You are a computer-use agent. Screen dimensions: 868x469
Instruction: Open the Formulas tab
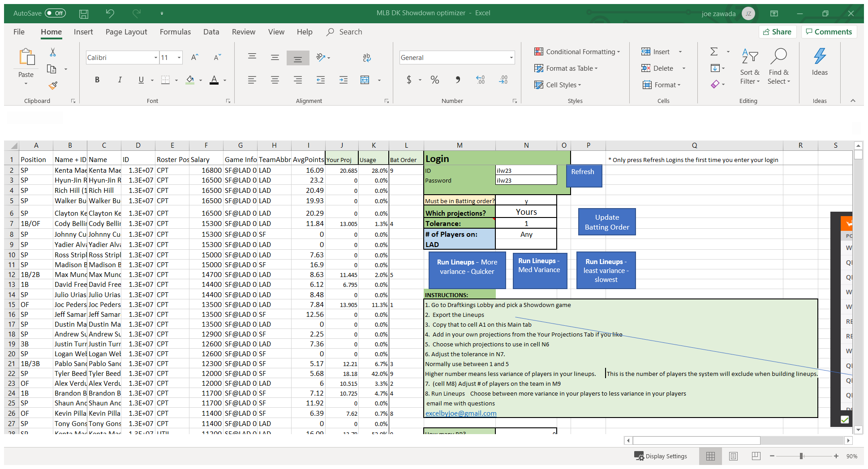[175, 32]
